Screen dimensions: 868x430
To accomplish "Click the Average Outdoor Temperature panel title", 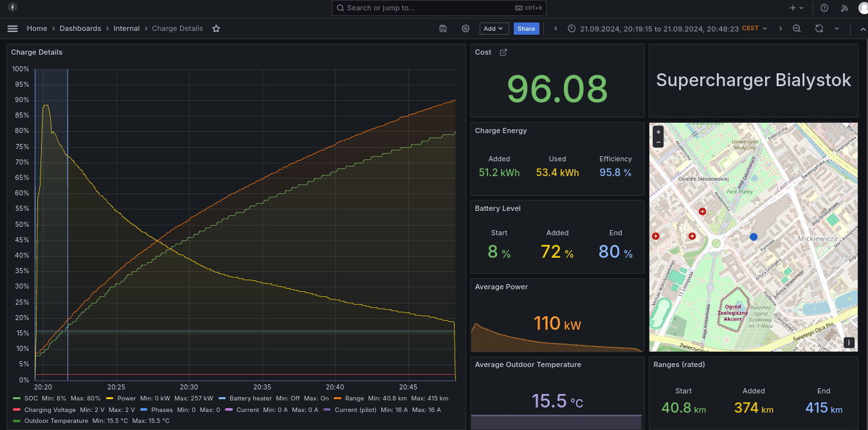I will pos(528,364).
